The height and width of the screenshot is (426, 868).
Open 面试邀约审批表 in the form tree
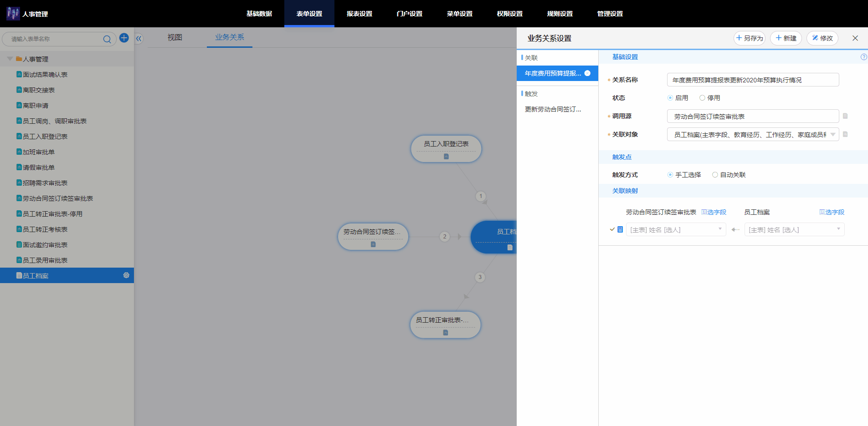[45, 245]
